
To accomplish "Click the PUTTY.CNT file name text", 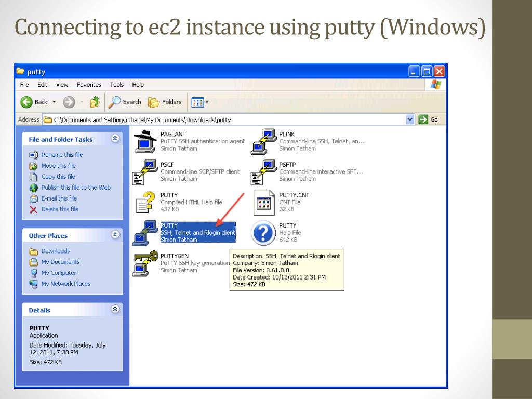I will 294,195.
